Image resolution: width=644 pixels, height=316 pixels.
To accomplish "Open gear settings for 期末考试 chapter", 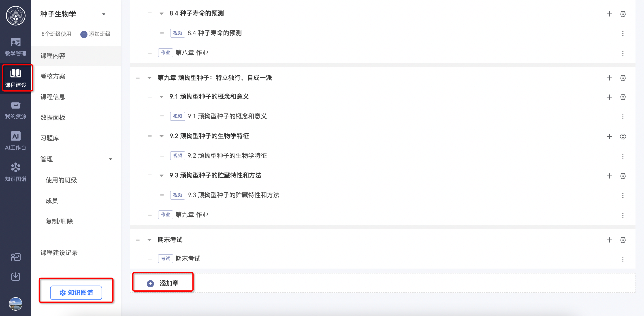I will click(623, 240).
